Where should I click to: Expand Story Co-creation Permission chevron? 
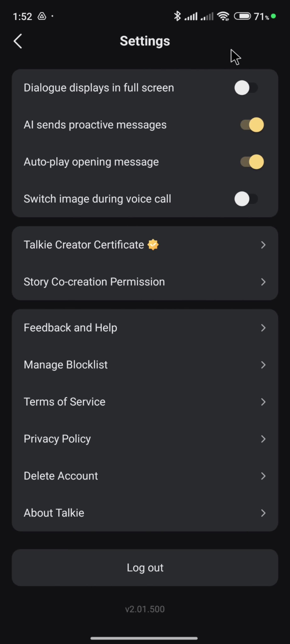(263, 282)
